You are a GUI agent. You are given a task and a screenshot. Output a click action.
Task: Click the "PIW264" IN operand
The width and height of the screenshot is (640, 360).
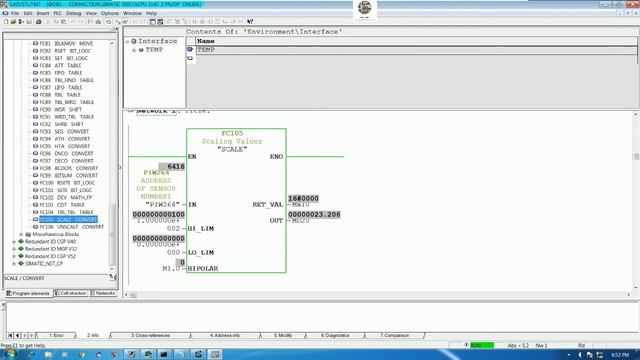162,204
